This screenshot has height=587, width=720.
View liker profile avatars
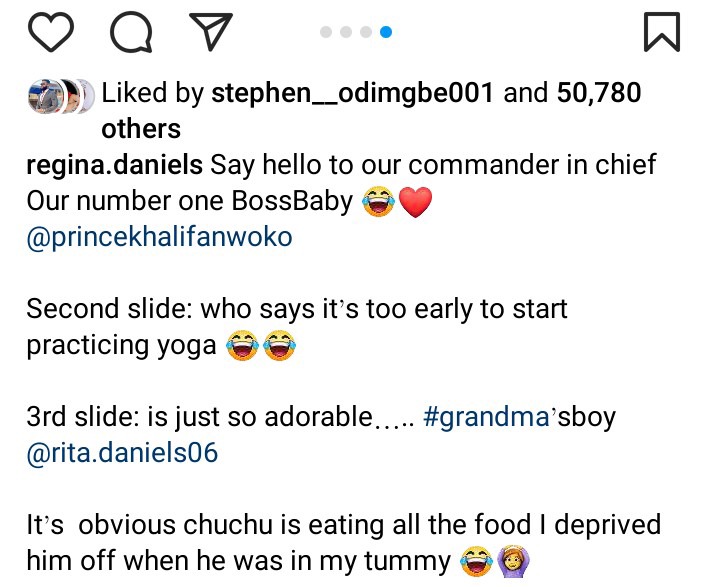(x=60, y=95)
